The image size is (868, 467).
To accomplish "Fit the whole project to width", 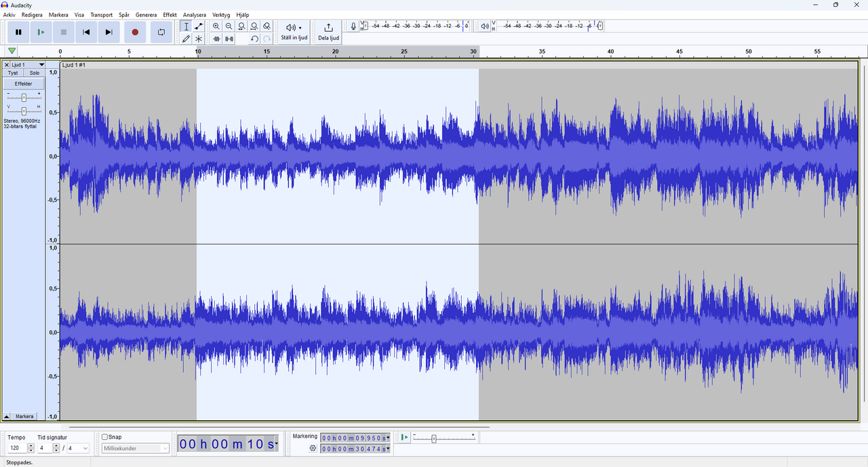I will coord(254,26).
